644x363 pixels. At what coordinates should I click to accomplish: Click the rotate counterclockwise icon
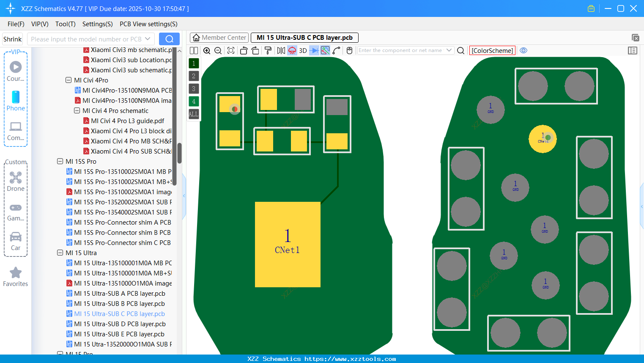244,50
